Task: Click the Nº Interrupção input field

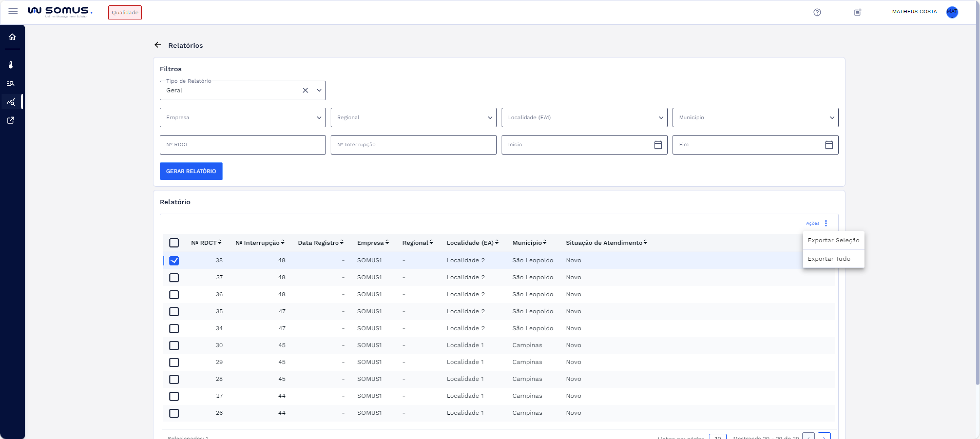Action: [x=413, y=145]
